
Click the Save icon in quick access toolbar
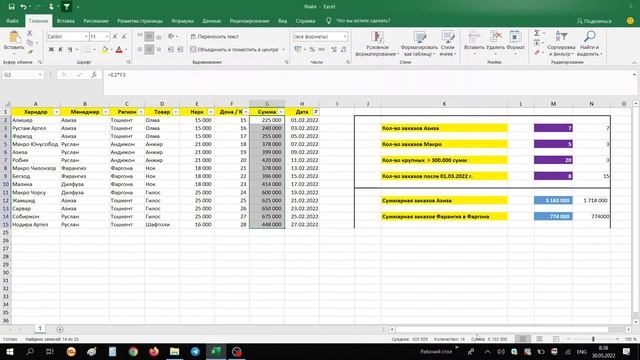[x=11, y=7]
